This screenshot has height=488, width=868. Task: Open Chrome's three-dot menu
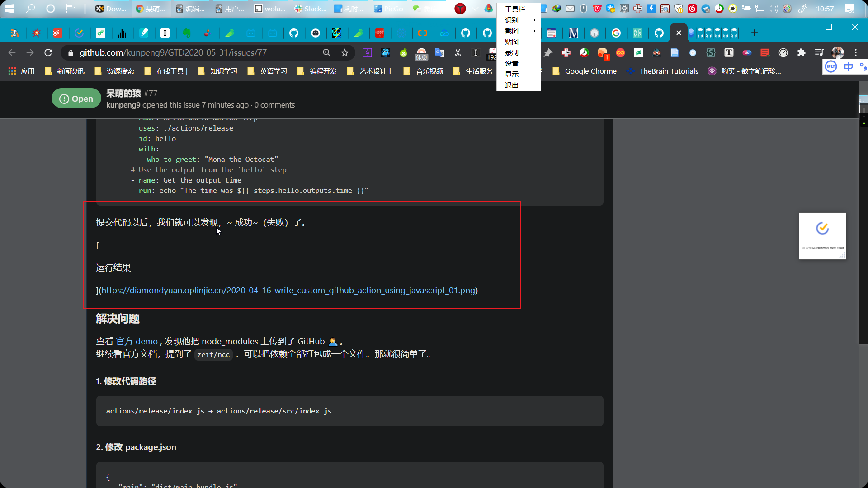(856, 53)
